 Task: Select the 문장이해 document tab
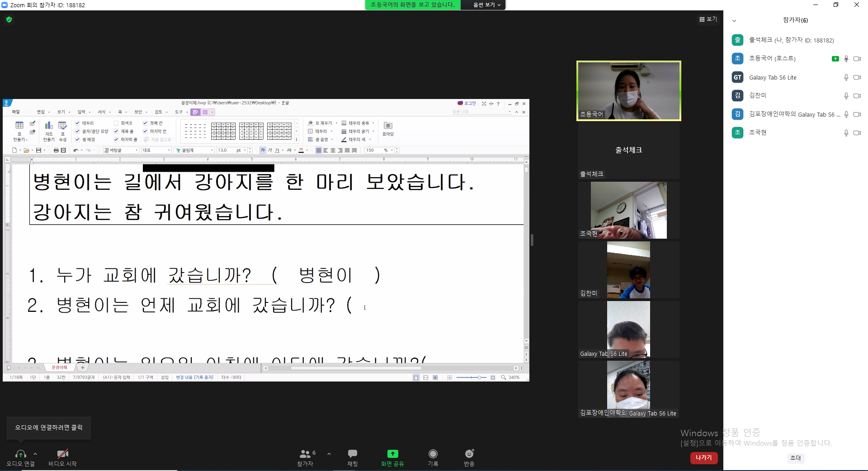59,367
